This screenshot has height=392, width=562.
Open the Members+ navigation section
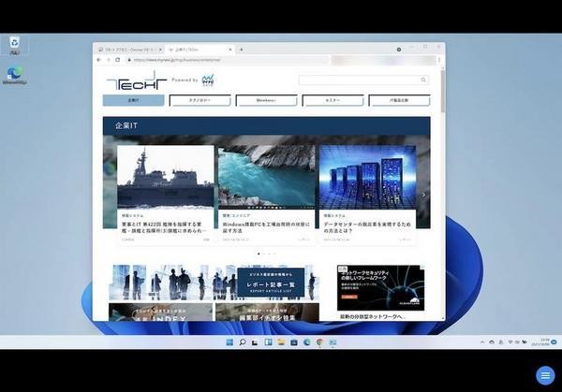tap(266, 100)
